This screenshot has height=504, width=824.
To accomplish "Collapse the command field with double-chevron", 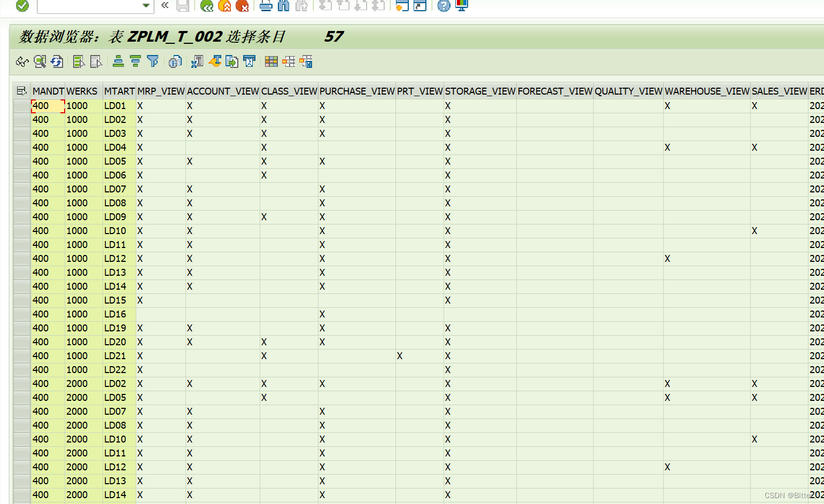I will tap(164, 6).
